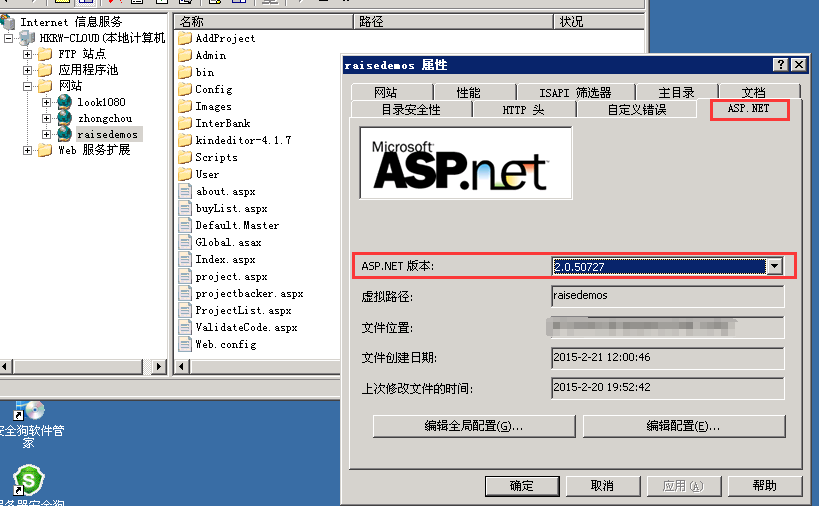Click the zhongchou website globe icon
This screenshot has width=819, height=506.
pos(65,118)
